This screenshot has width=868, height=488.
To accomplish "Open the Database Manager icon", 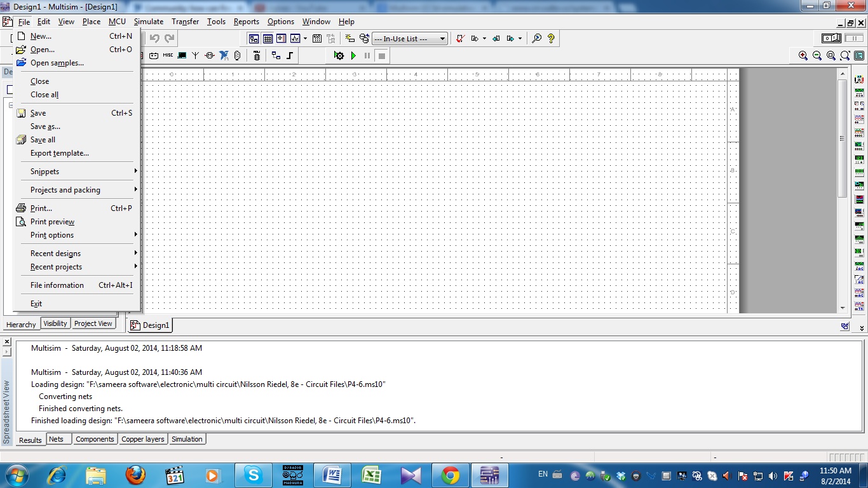I will pos(364,38).
